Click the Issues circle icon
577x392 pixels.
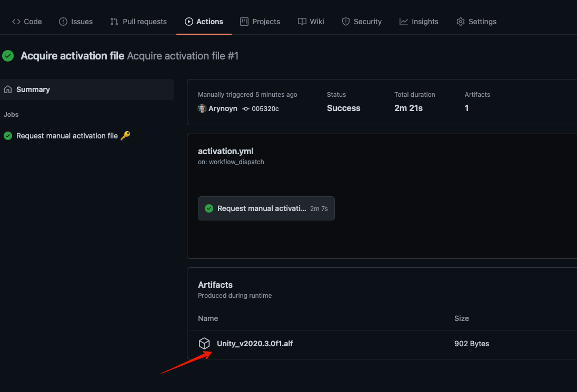[x=63, y=22]
